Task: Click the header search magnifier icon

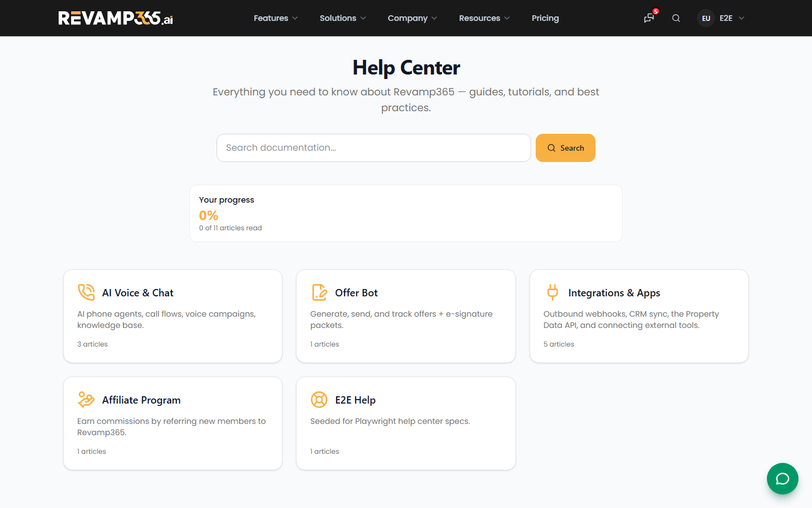Action: click(676, 18)
